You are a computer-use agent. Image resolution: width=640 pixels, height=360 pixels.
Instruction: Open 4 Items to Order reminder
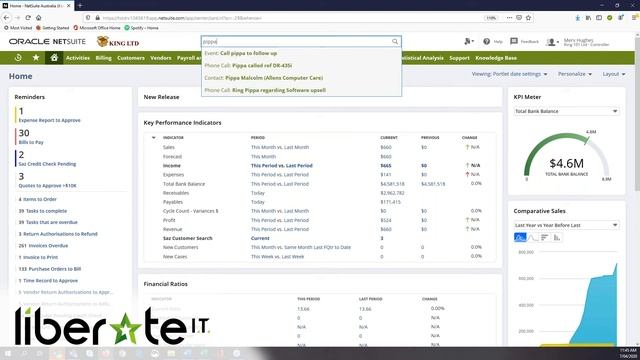38,199
